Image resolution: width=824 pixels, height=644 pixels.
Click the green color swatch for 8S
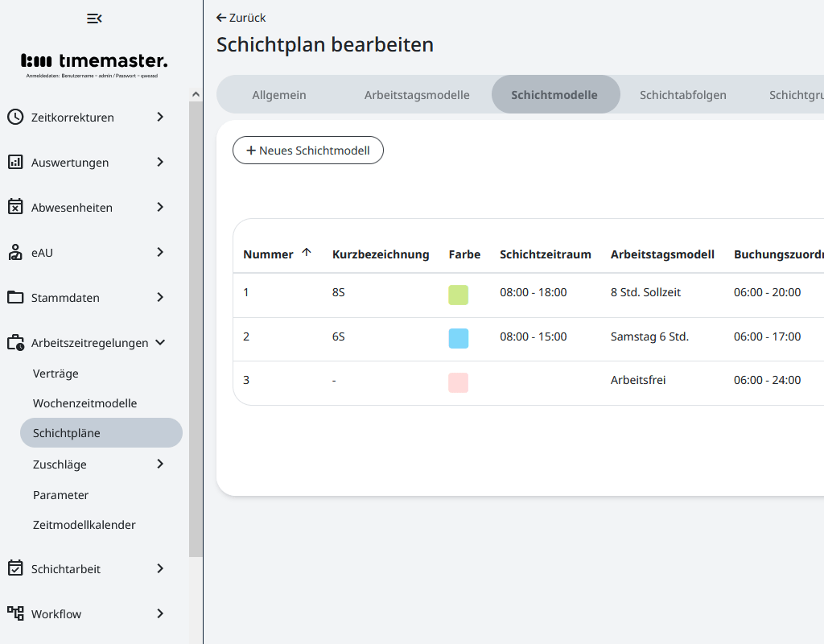[458, 295]
